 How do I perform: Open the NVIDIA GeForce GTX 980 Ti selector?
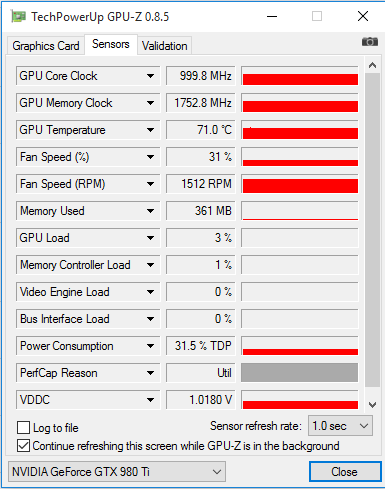click(117, 472)
